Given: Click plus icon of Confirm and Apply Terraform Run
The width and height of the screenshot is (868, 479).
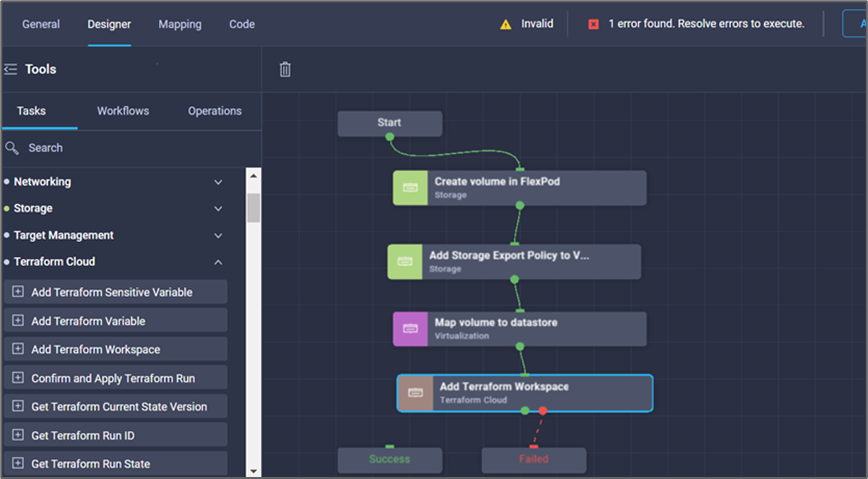Looking at the screenshot, I should point(18,378).
